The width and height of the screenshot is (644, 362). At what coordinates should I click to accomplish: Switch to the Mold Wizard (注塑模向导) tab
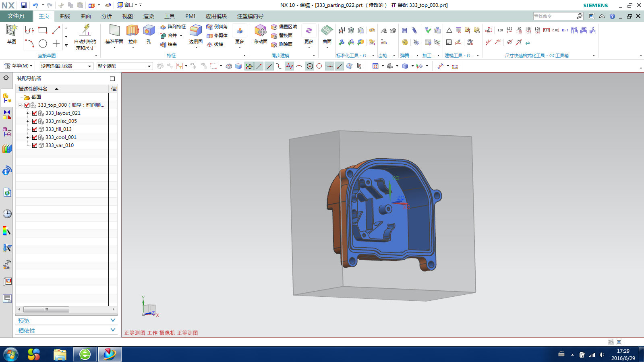coord(250,16)
